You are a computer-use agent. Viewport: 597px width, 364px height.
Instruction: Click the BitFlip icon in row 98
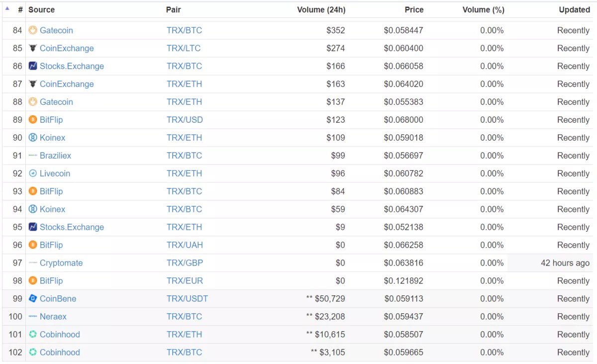tap(33, 281)
